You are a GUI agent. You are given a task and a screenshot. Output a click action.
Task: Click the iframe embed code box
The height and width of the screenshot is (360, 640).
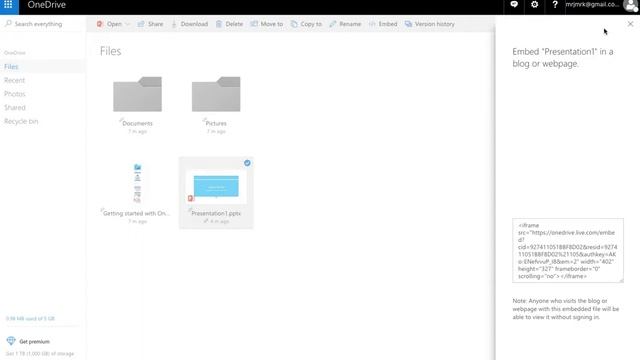point(568,251)
